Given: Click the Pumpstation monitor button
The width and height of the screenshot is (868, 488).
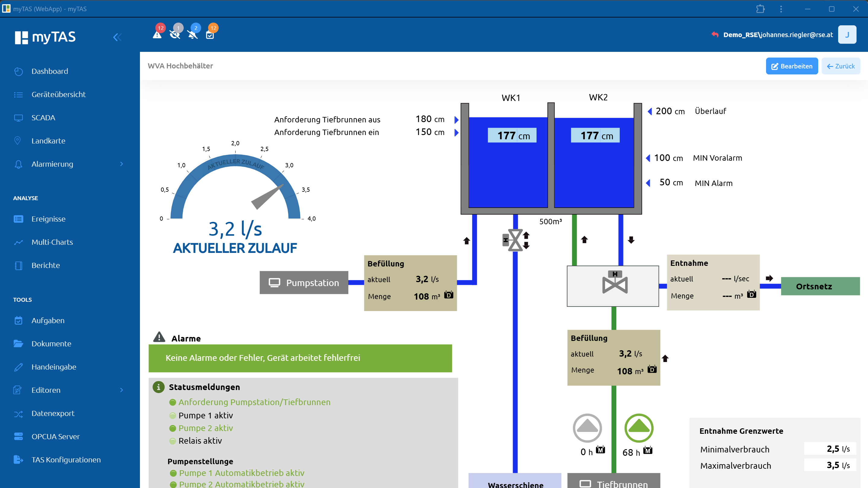Looking at the screenshot, I should pyautogui.click(x=304, y=282).
